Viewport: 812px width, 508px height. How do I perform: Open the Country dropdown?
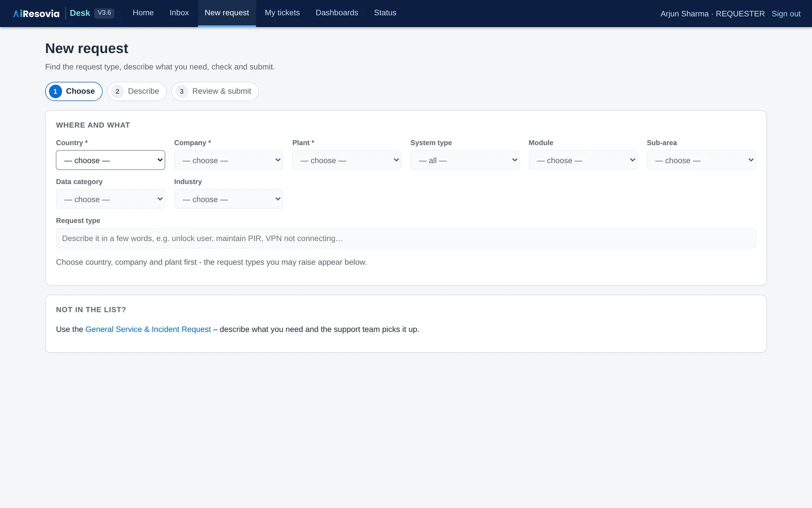point(110,160)
